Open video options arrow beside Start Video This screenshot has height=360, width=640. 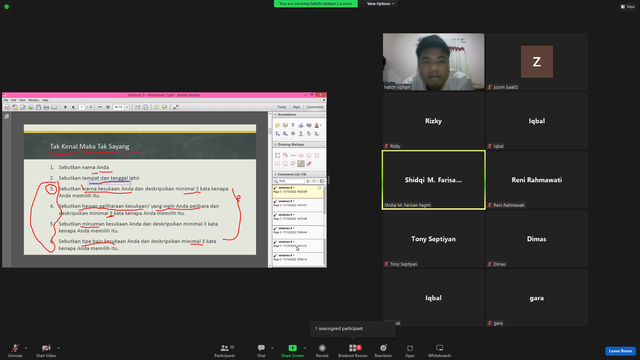click(59, 348)
